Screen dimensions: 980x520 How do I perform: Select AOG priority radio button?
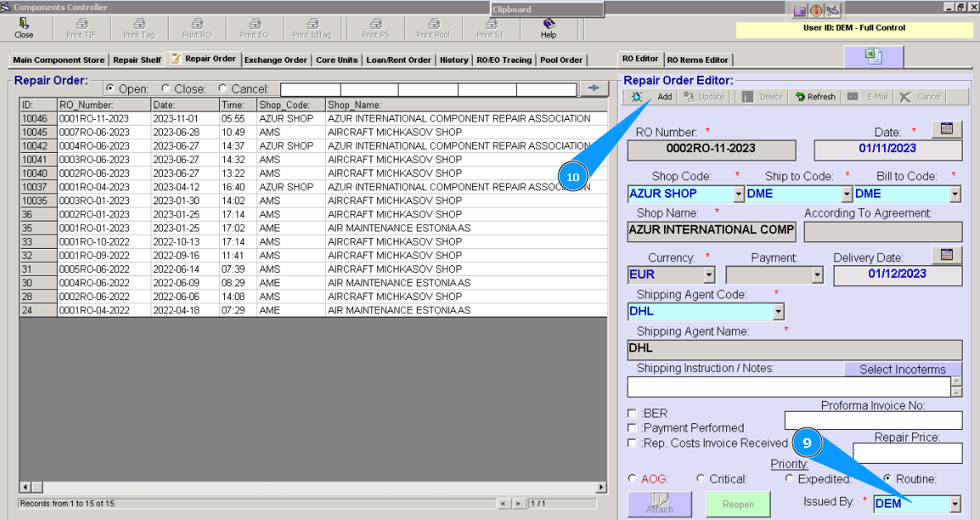pyautogui.click(x=632, y=478)
